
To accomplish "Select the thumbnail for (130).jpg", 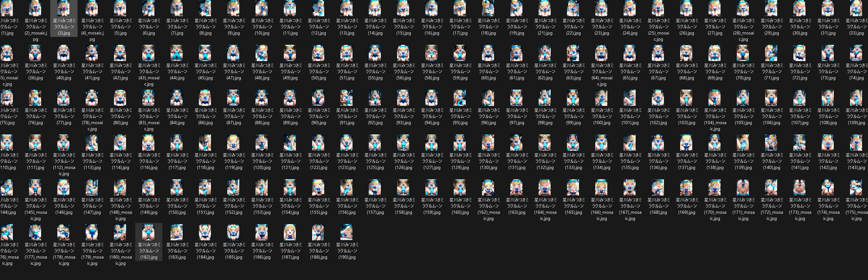I will pyautogui.click(x=488, y=143).
